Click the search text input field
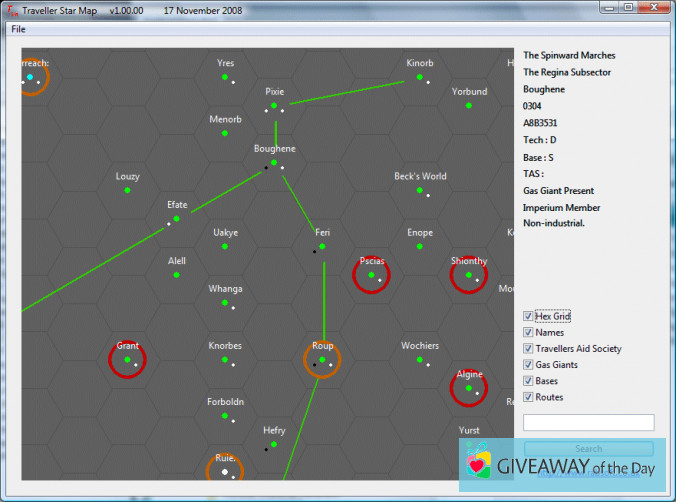676x502 pixels. pyautogui.click(x=588, y=423)
